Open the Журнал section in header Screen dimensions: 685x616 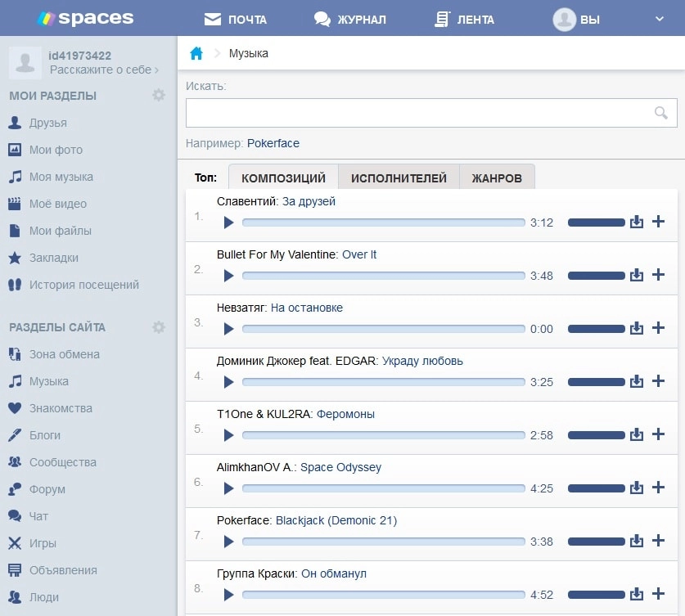click(350, 19)
